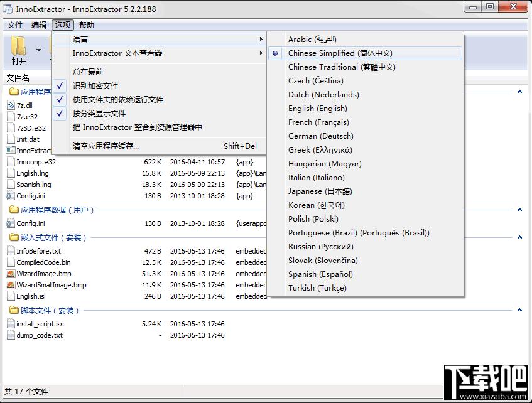This screenshot has width=532, height=403.
Task: Click the 脚本文件（安装）group folder icon
Action: click(x=14, y=310)
